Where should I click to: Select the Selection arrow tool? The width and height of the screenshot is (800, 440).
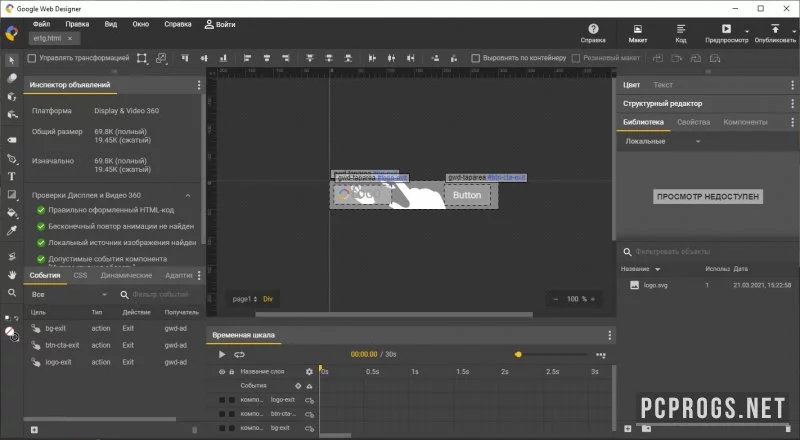[x=11, y=60]
